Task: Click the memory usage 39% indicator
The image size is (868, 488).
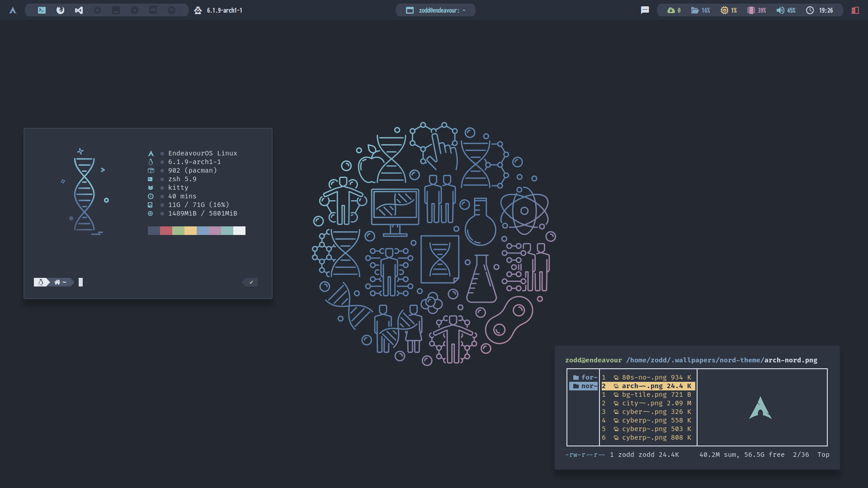Action: (x=756, y=10)
